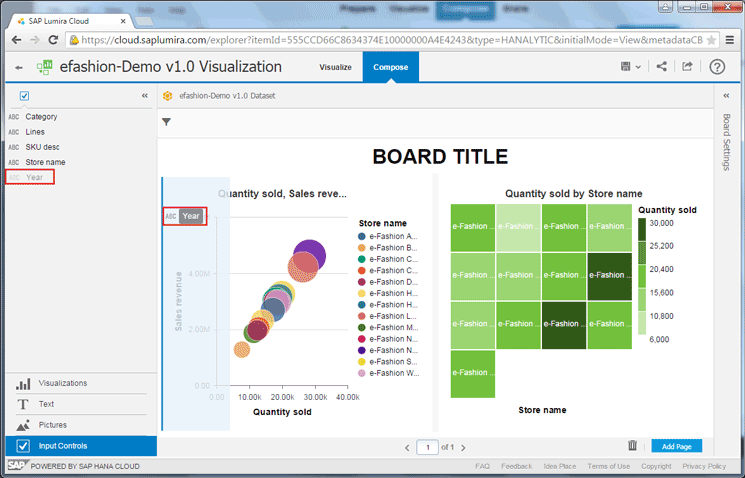745x478 pixels.
Task: Click the bottom-row e-Fashion heat map tile
Action: (473, 373)
